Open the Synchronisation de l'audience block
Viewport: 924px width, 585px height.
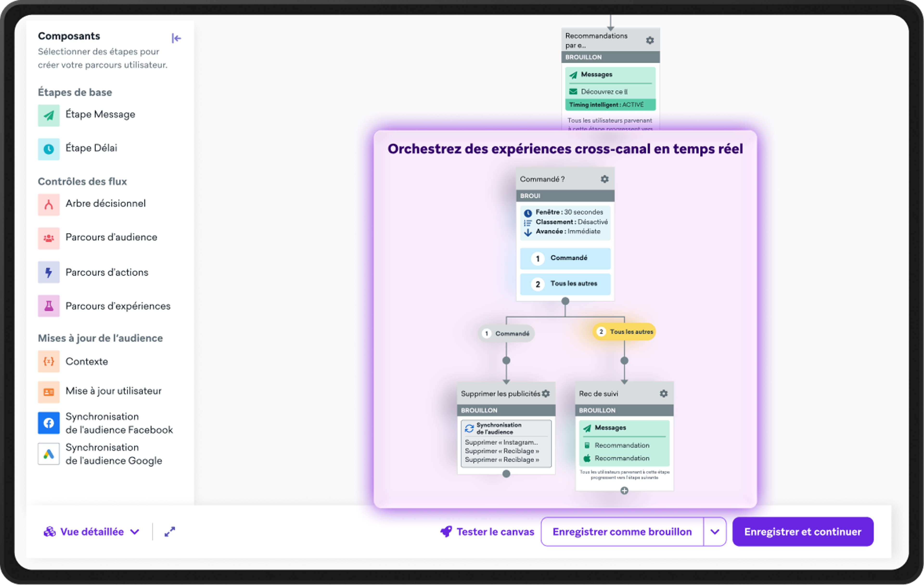[x=507, y=443]
